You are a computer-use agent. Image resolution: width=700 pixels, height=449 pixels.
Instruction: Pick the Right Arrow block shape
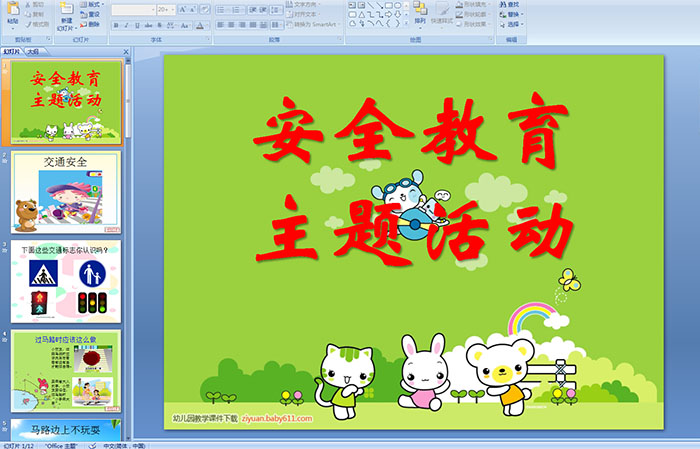pyautogui.click(x=388, y=15)
